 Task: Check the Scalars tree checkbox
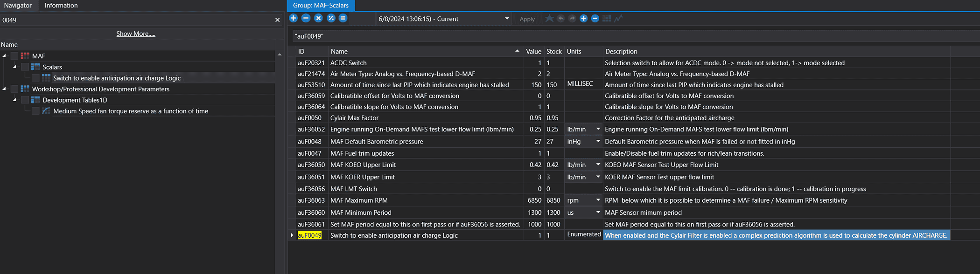pos(25,67)
